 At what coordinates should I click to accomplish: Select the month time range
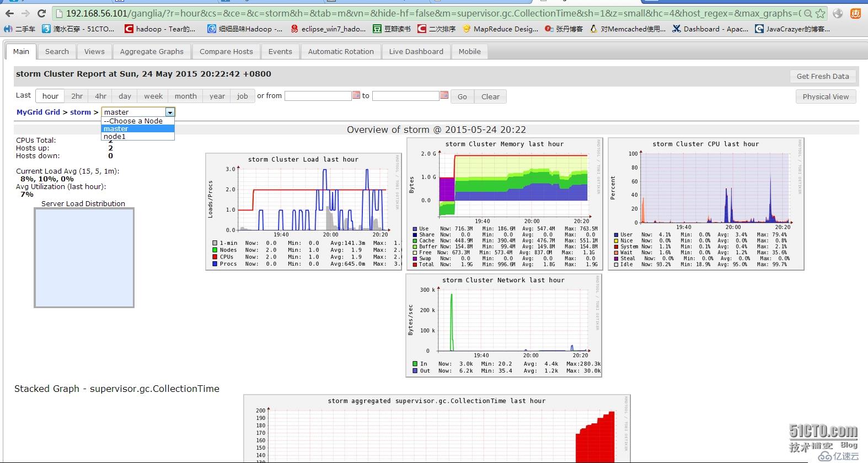(185, 96)
